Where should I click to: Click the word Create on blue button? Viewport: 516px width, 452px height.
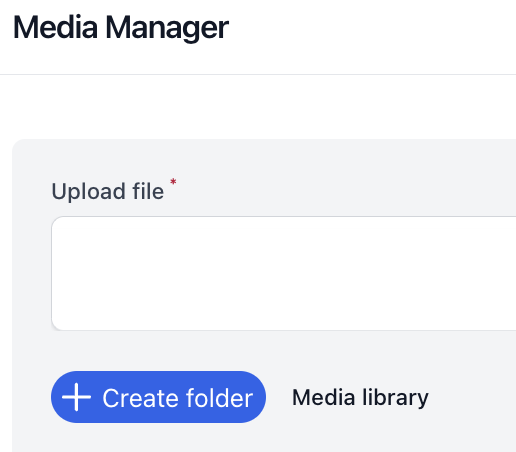click(x=141, y=398)
